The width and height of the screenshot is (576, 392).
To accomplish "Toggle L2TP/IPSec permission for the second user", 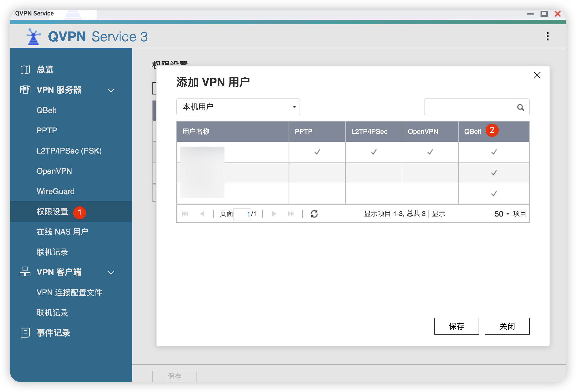I will [x=374, y=173].
